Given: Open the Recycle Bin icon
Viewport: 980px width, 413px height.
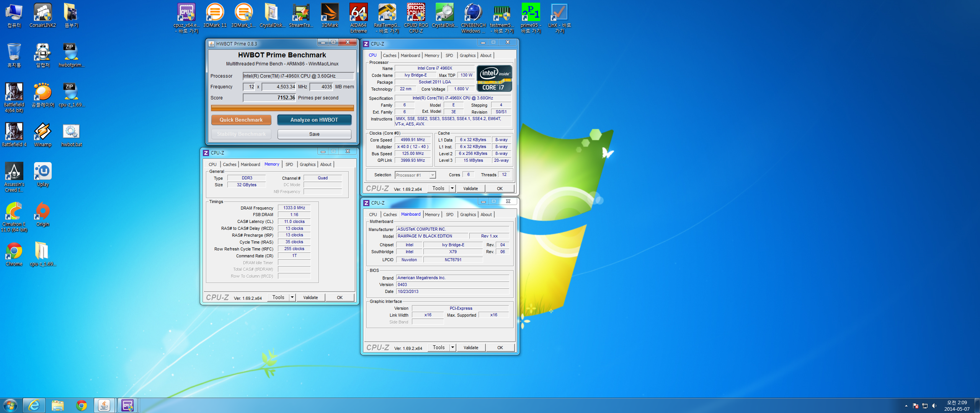Looking at the screenshot, I should click(14, 55).
